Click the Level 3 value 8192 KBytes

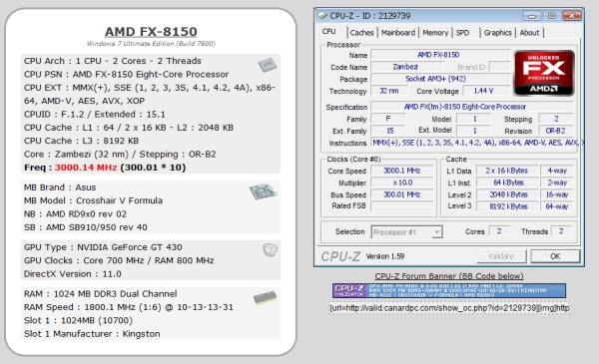(507, 206)
